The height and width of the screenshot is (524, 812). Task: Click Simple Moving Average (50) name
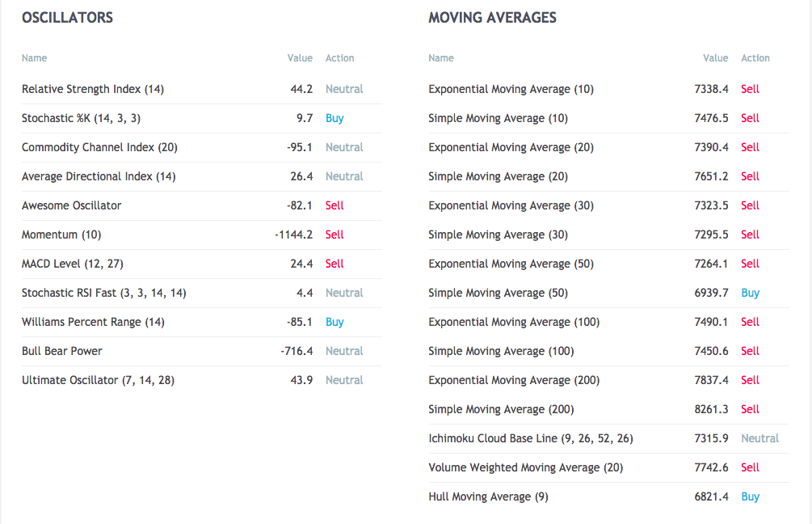pos(499,293)
